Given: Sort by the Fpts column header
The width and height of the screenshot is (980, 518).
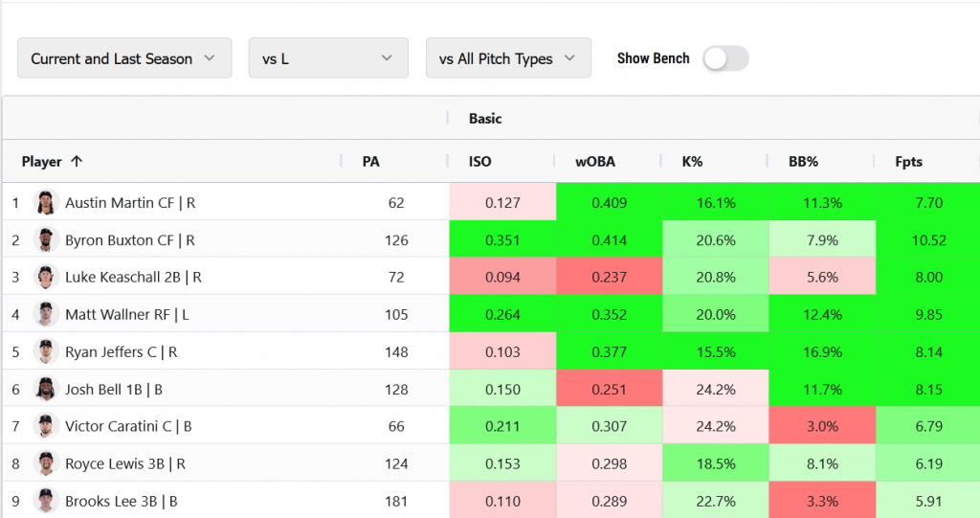Looking at the screenshot, I should tap(908, 162).
